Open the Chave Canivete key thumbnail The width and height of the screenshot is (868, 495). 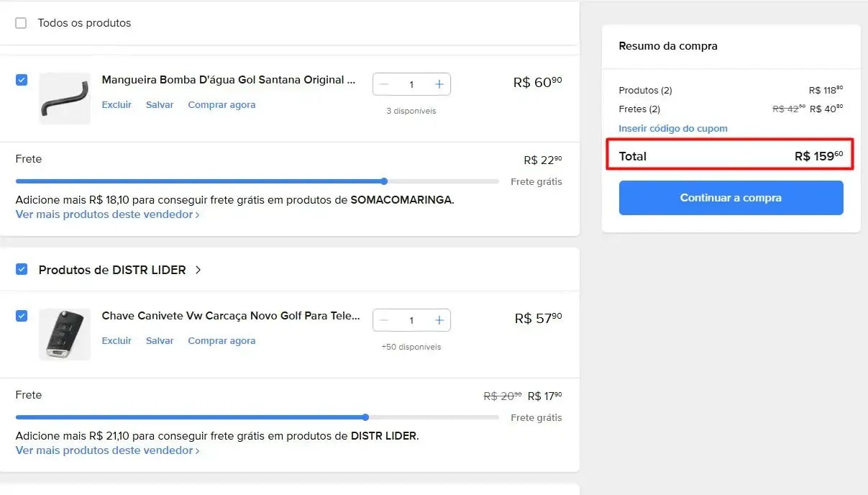(x=65, y=335)
